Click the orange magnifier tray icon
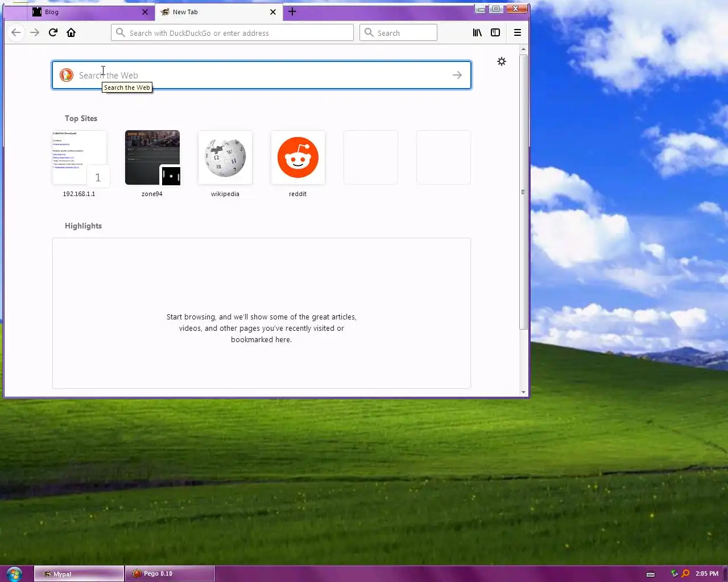 685,573
